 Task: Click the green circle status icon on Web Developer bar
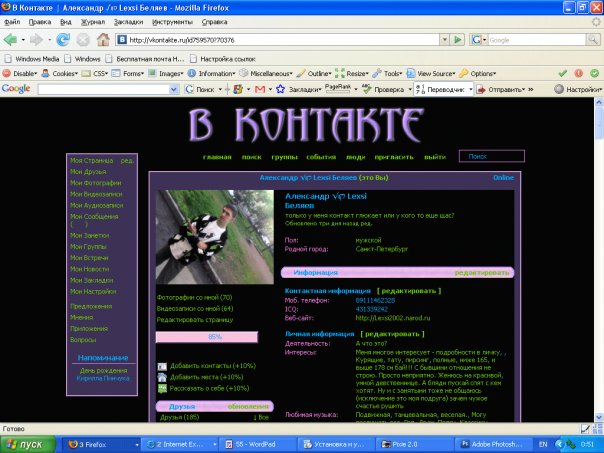tap(594, 73)
